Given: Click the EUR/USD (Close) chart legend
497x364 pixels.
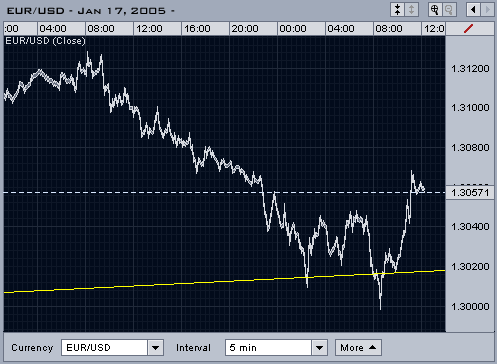Looking at the screenshot, I should point(45,41).
